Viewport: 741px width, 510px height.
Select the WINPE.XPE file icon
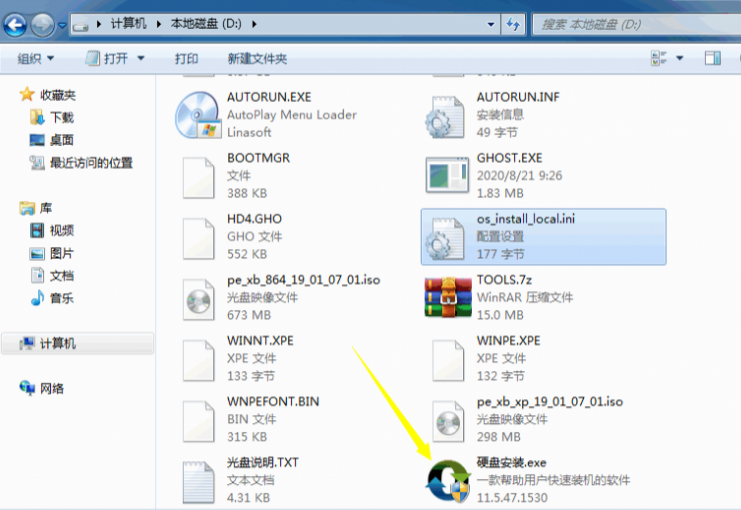coord(448,361)
